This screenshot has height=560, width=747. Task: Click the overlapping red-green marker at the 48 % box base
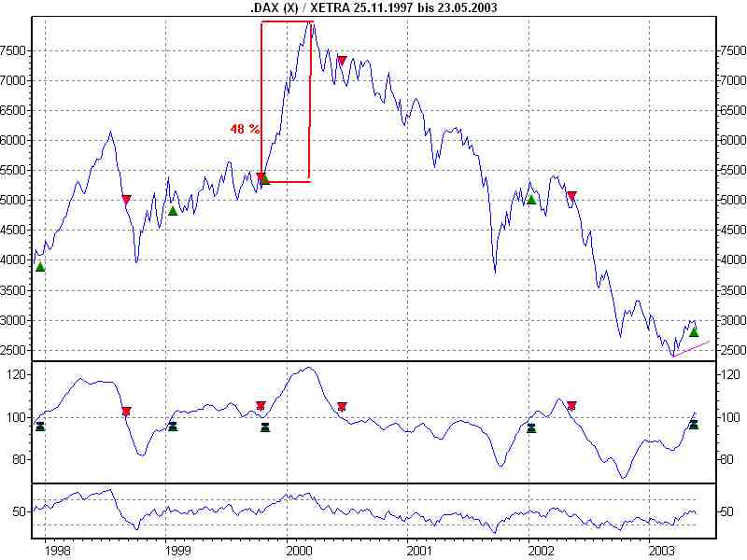pyautogui.click(x=263, y=178)
